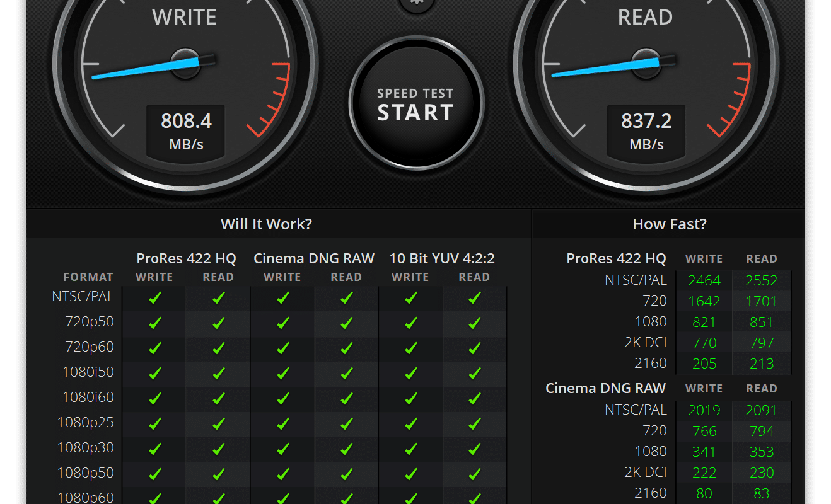Select Cinema DNG 1080 read value 353
The image size is (831, 504).
[x=762, y=452]
